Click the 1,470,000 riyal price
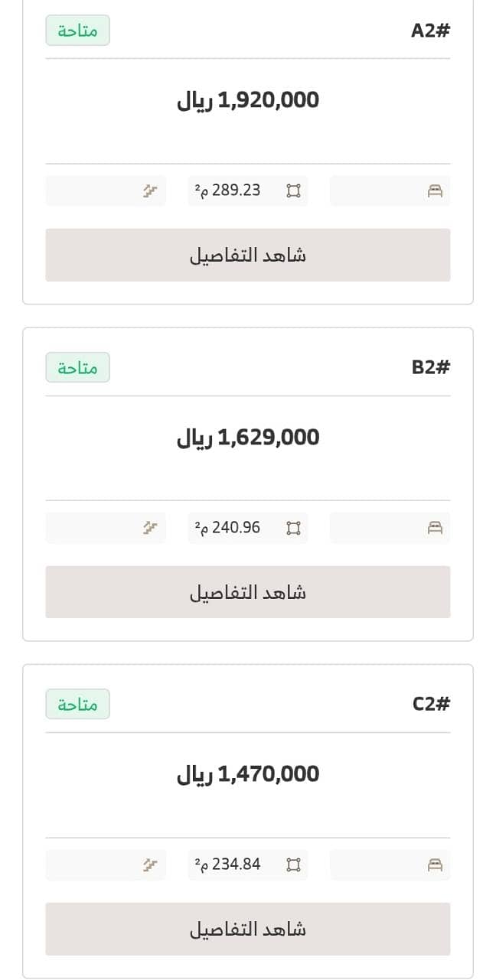Image resolution: width=496 pixels, height=980 pixels. click(248, 774)
